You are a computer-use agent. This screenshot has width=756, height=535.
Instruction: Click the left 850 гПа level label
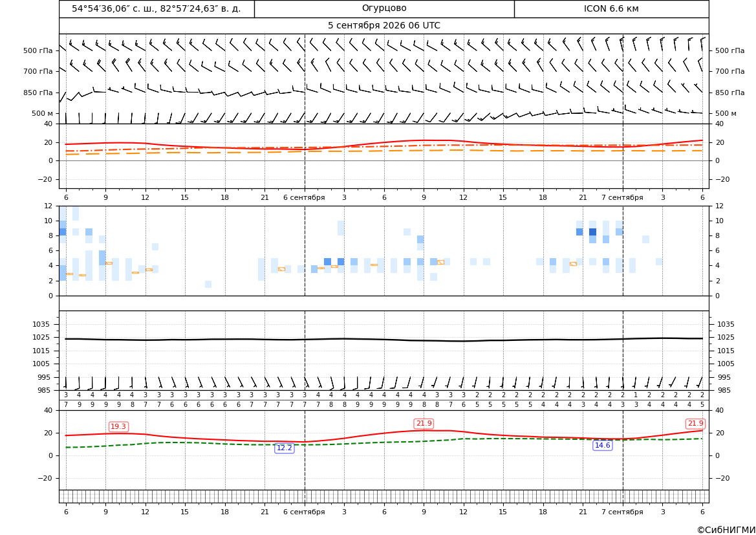point(38,93)
